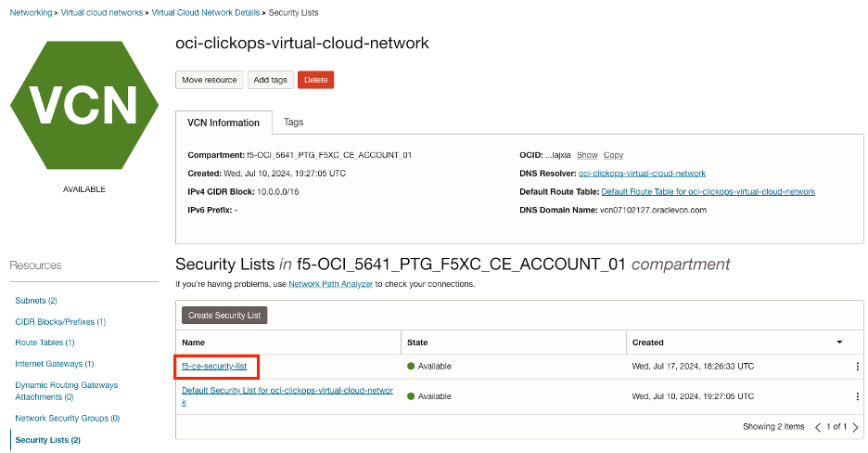Image resolution: width=868 pixels, height=453 pixels.
Task: Sort by Created column arrow
Action: coord(839,343)
